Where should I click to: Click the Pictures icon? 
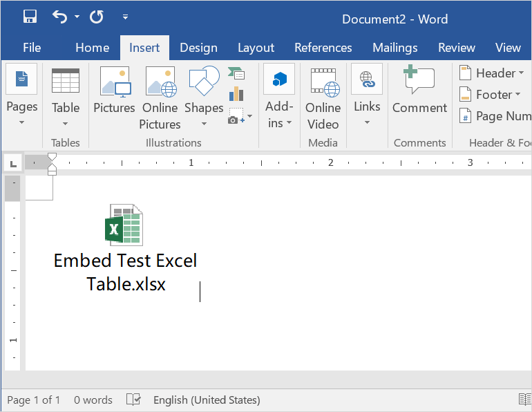[x=115, y=81]
